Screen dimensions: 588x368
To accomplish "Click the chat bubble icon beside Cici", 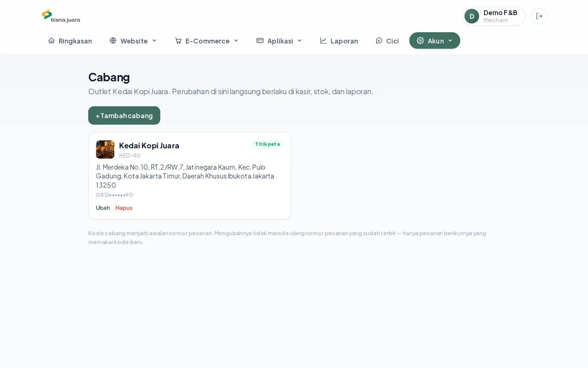I will click(379, 40).
